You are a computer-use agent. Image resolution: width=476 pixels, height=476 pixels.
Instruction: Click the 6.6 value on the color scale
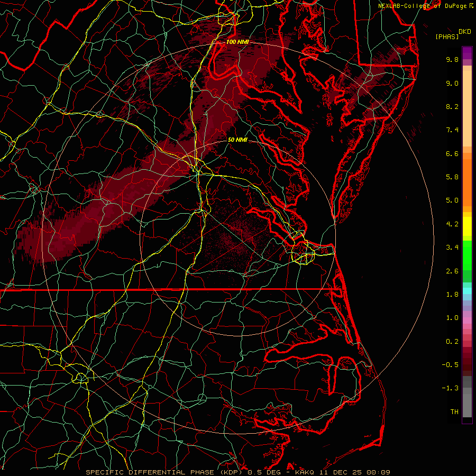click(452, 153)
